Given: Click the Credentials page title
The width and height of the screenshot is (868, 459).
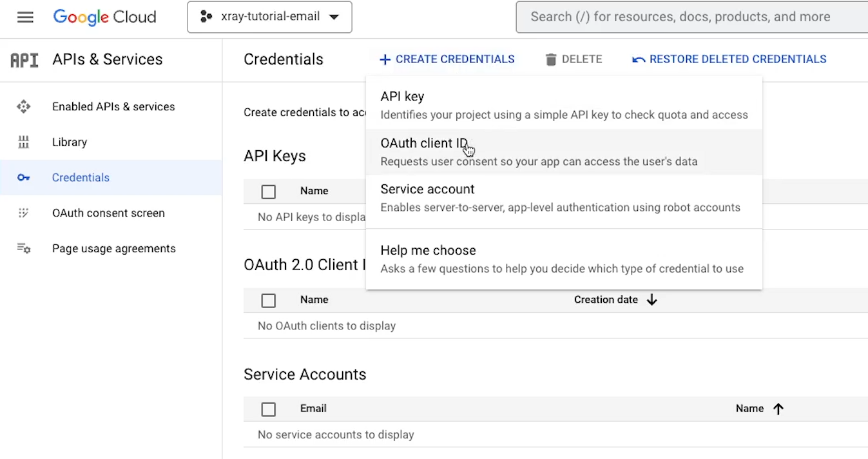Looking at the screenshot, I should [x=284, y=59].
